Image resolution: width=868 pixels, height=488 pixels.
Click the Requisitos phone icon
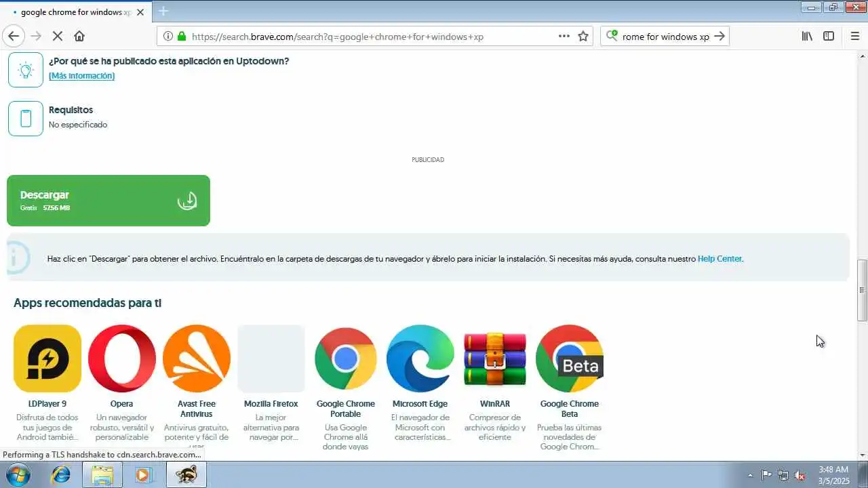(26, 119)
